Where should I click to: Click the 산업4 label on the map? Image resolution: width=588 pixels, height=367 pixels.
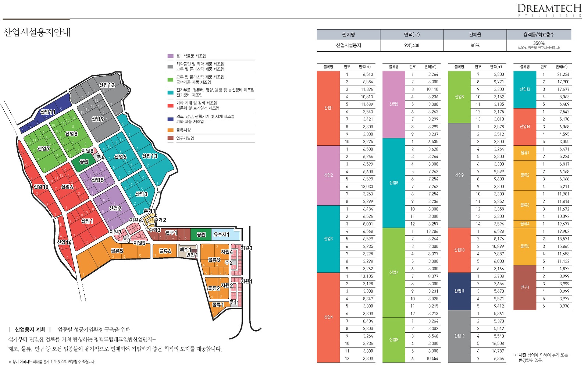(67, 187)
